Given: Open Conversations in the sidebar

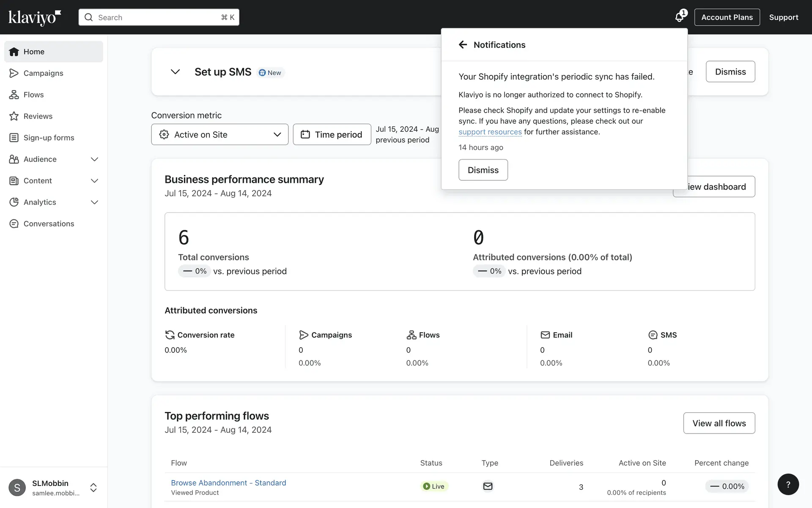Looking at the screenshot, I should pyautogui.click(x=49, y=224).
